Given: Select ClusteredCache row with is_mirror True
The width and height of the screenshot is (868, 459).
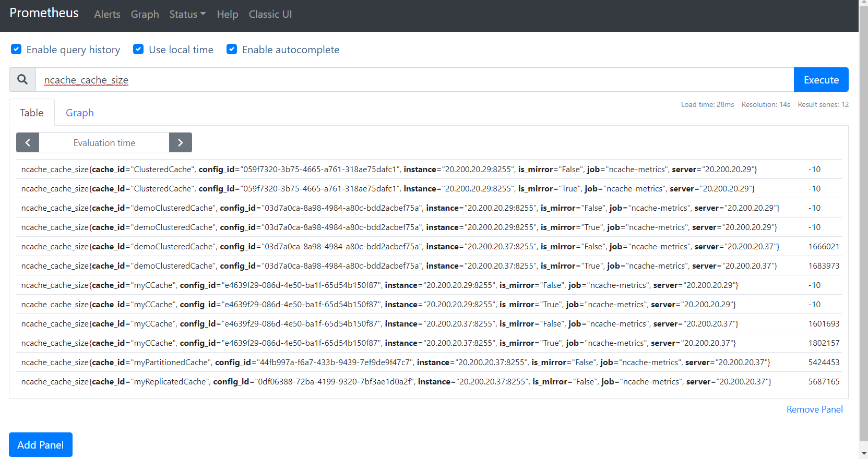Looking at the screenshot, I should point(429,188).
